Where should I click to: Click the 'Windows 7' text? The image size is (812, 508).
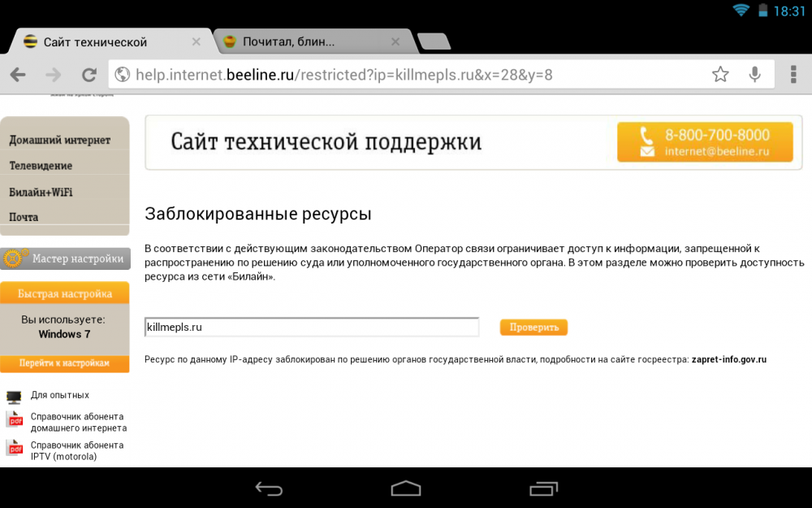[x=64, y=334]
